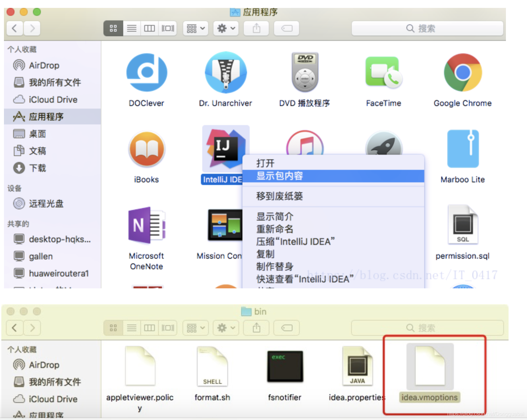Open the FaceTime app icon
Screen dimensions: 527x420
point(384,72)
